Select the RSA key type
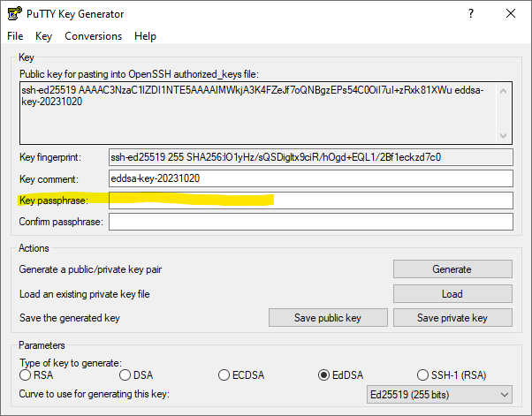Screen dimensions: 532x416 click(x=26, y=375)
